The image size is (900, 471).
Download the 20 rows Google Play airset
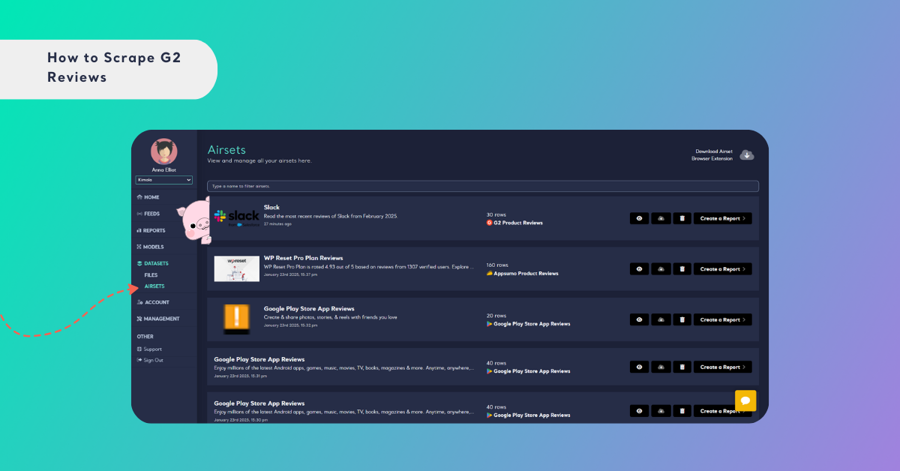point(661,320)
